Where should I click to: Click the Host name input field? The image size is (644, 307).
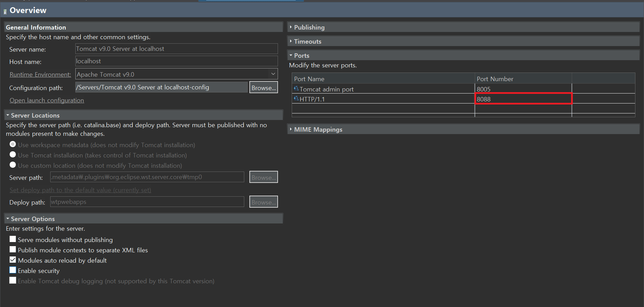(176, 61)
